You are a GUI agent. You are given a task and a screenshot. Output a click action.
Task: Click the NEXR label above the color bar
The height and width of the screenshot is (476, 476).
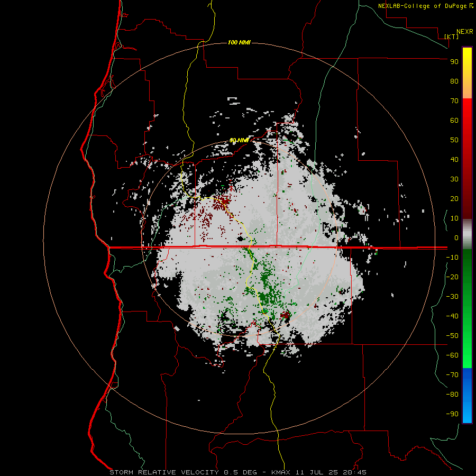coord(465,32)
